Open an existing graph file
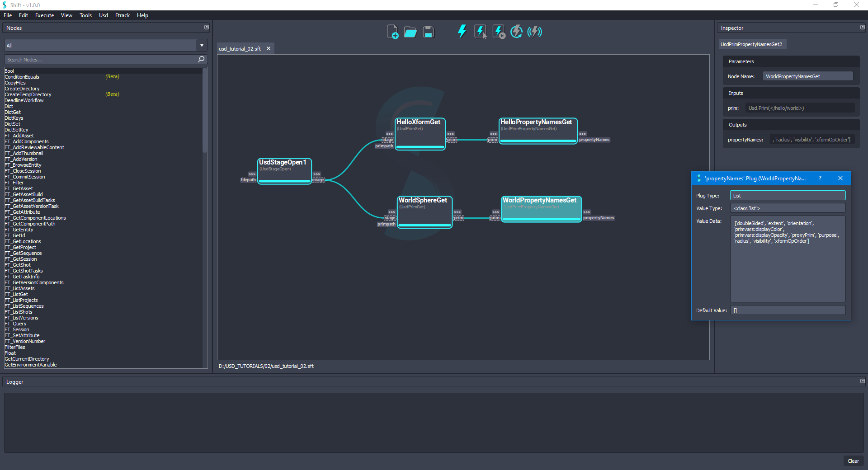The height and width of the screenshot is (470, 868). (410, 32)
